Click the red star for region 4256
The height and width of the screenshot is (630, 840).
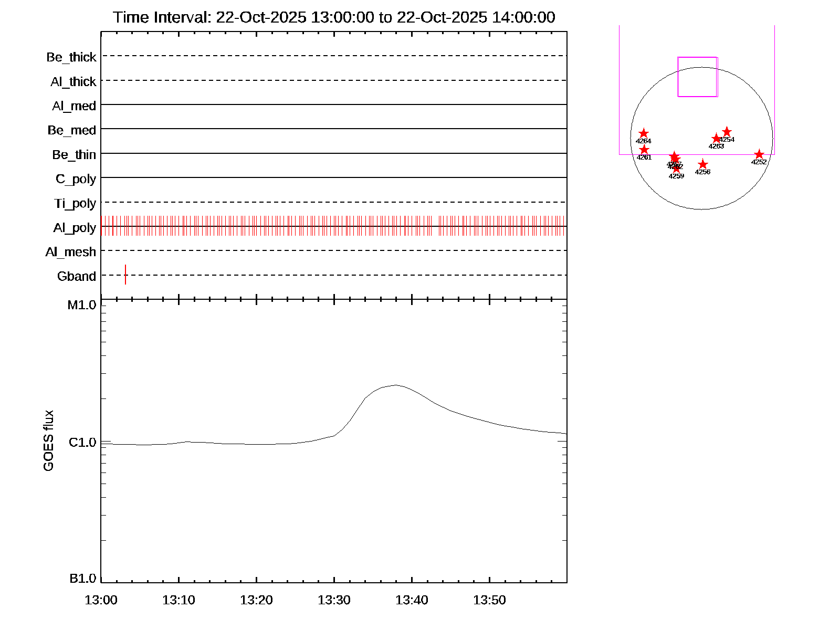[702, 165]
